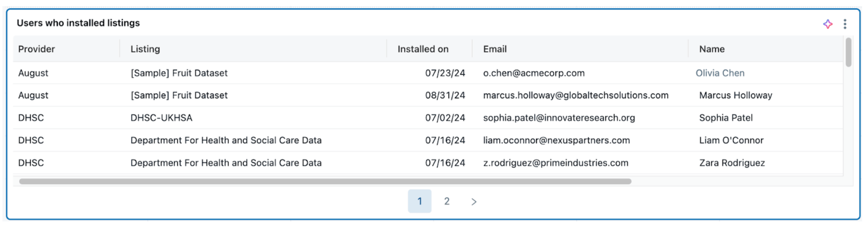
Task: Select the DHSC-UKHSA listing cell
Action: [161, 118]
